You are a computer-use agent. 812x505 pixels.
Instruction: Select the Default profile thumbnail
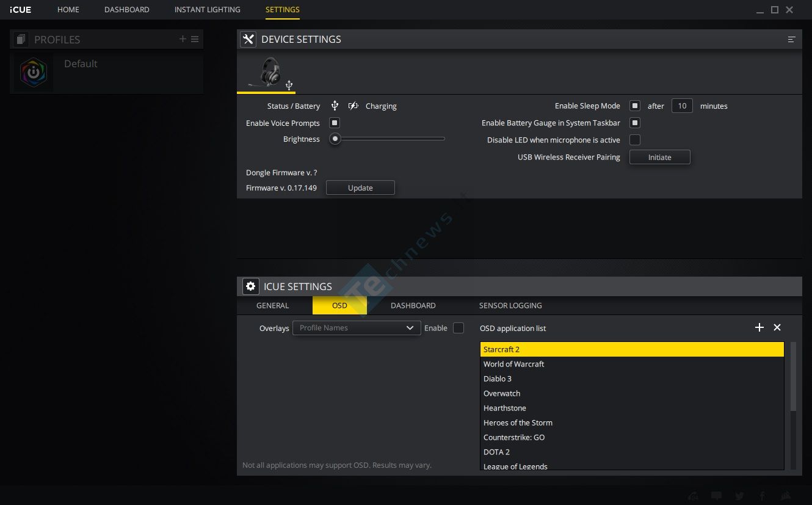tap(34, 73)
